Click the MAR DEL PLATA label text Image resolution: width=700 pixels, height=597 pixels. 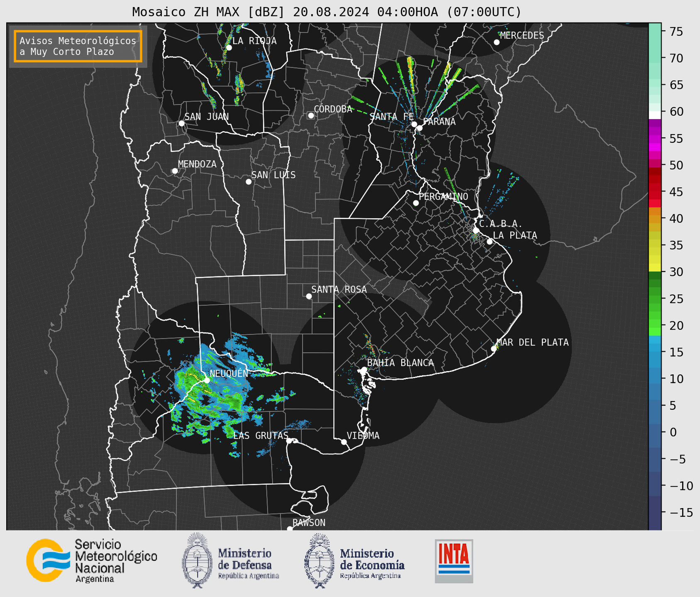532,342
